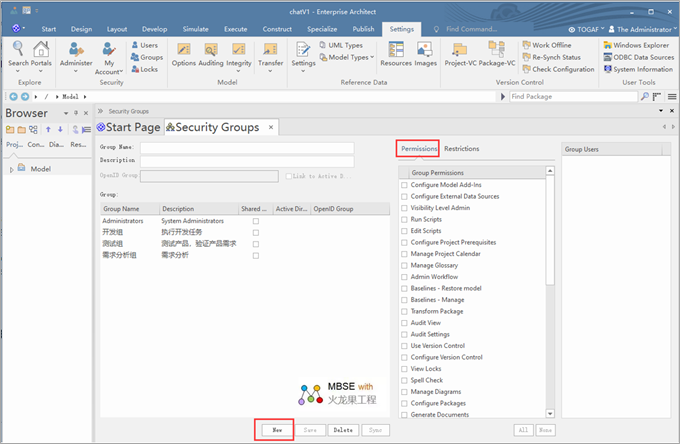The height and width of the screenshot is (444, 680).
Task: Open System Information
Action: 638,69
